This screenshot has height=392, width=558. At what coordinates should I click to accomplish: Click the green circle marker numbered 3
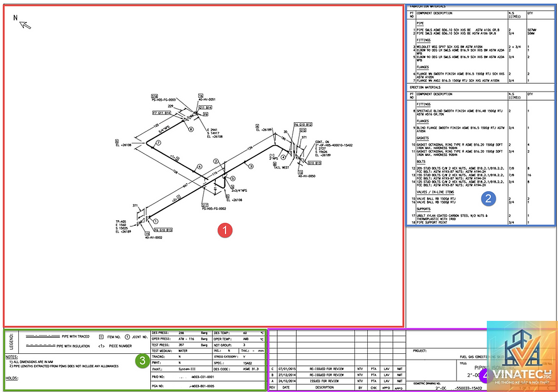(x=142, y=361)
